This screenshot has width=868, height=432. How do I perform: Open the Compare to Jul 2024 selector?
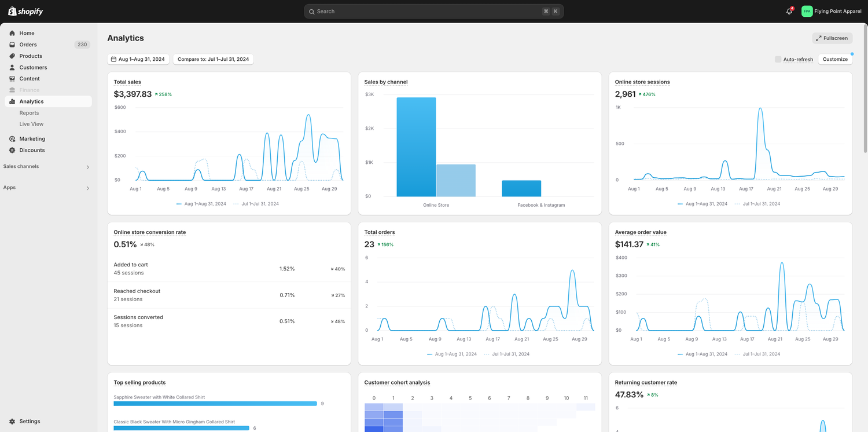(x=213, y=59)
